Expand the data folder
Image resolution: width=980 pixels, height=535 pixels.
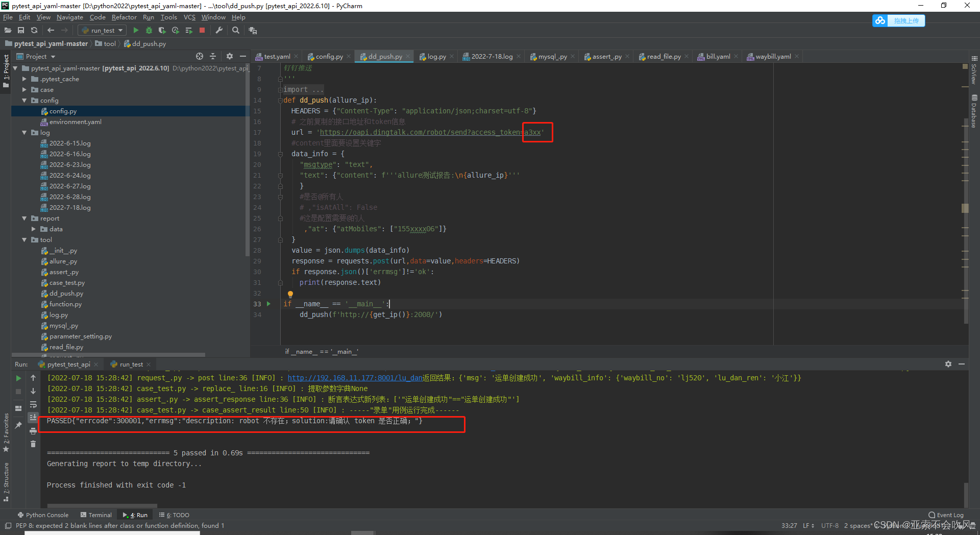[x=33, y=229]
